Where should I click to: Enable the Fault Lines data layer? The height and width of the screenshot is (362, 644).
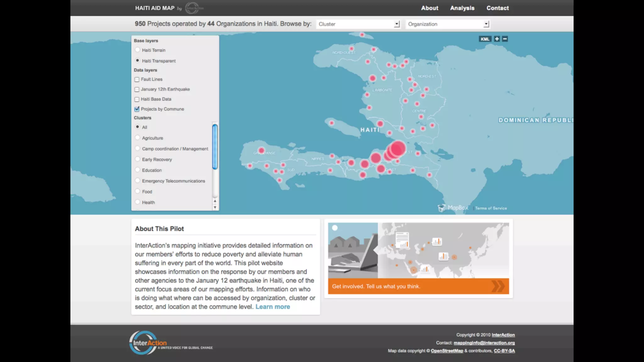pyautogui.click(x=137, y=80)
